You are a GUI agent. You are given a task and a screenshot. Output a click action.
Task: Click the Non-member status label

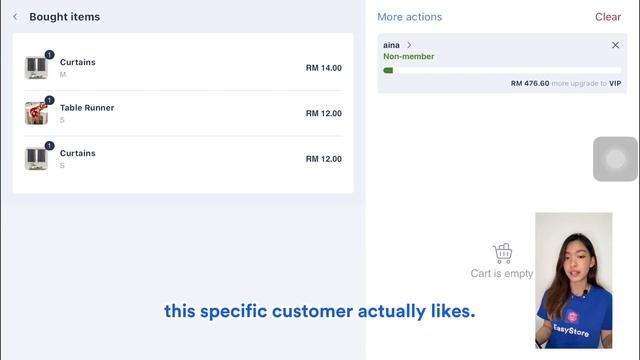pos(409,56)
